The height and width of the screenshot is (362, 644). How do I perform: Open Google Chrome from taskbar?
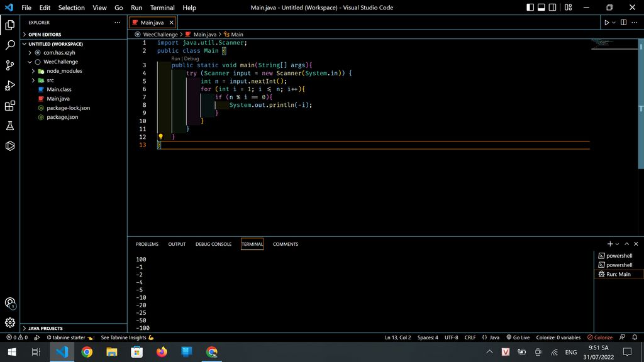(x=87, y=352)
